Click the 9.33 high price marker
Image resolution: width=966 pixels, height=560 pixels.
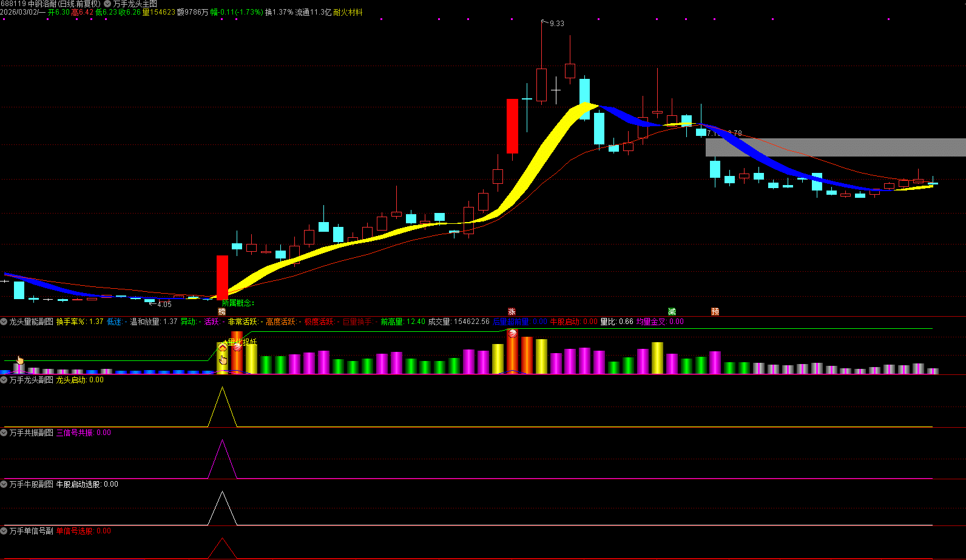[556, 24]
